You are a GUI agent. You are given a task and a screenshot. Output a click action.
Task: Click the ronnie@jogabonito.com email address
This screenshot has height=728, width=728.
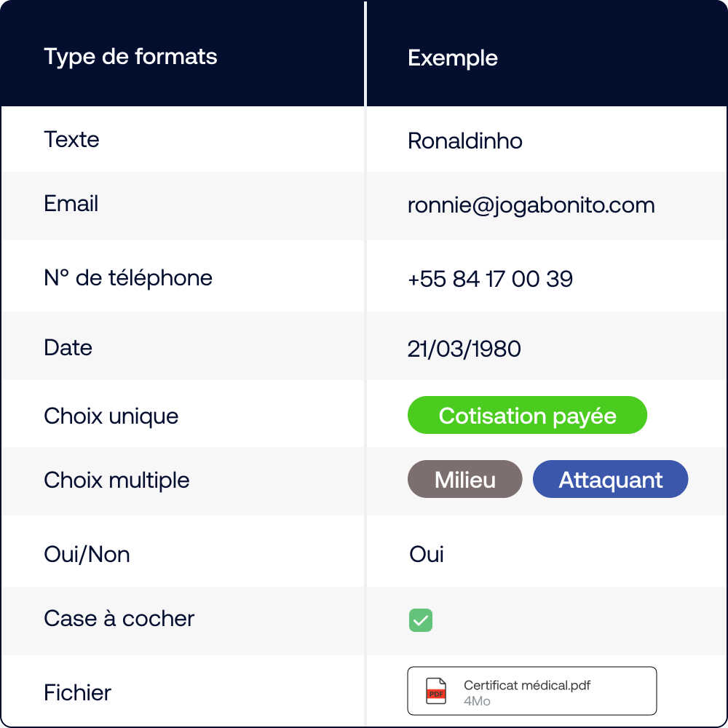click(531, 205)
